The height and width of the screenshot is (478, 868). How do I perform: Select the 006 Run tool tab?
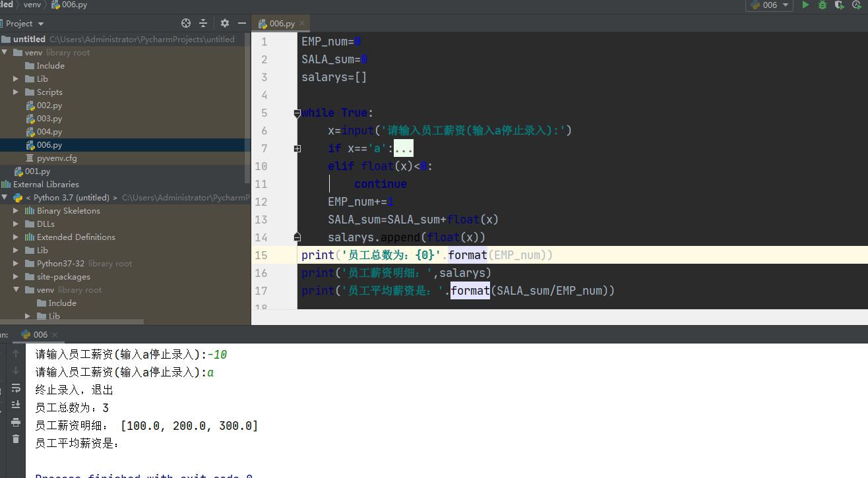click(x=34, y=334)
